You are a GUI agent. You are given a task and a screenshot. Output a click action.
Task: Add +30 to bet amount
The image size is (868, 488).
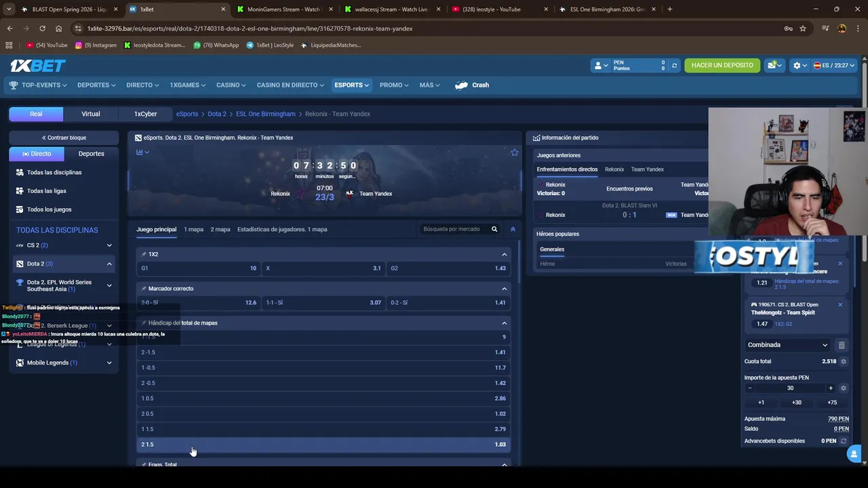pyautogui.click(x=797, y=403)
